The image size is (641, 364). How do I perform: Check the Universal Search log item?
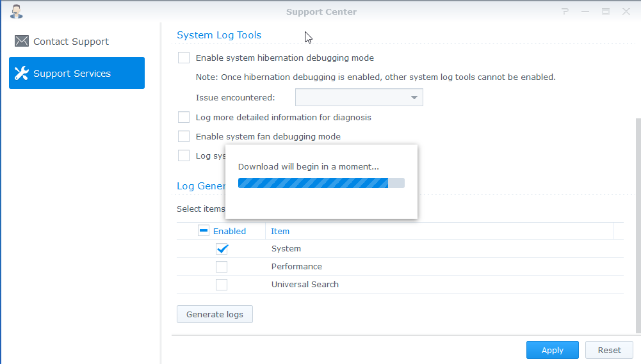tap(222, 285)
